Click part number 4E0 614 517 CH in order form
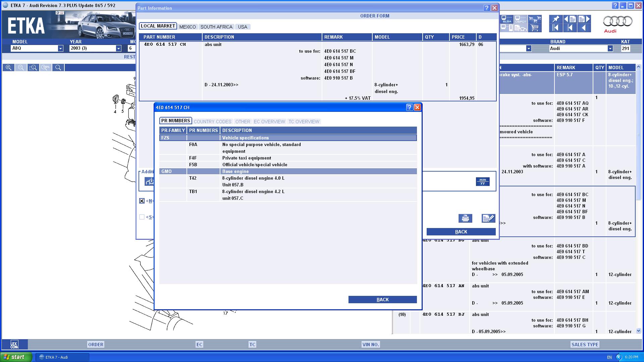 165,44
